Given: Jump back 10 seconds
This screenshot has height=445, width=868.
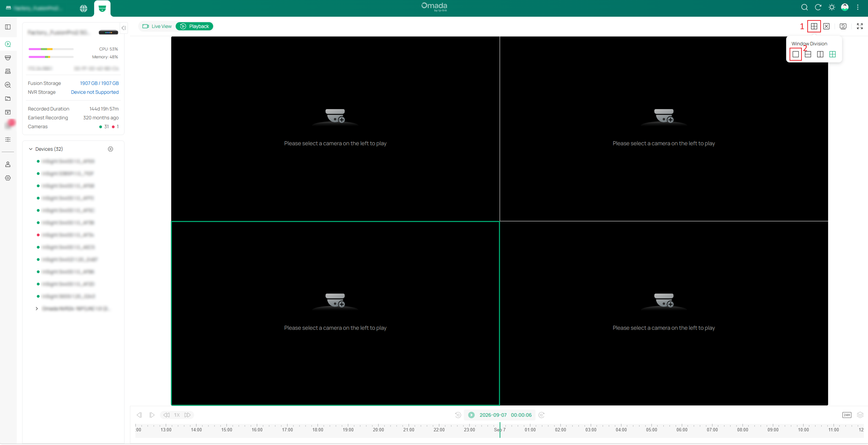Looking at the screenshot, I should click(x=458, y=415).
